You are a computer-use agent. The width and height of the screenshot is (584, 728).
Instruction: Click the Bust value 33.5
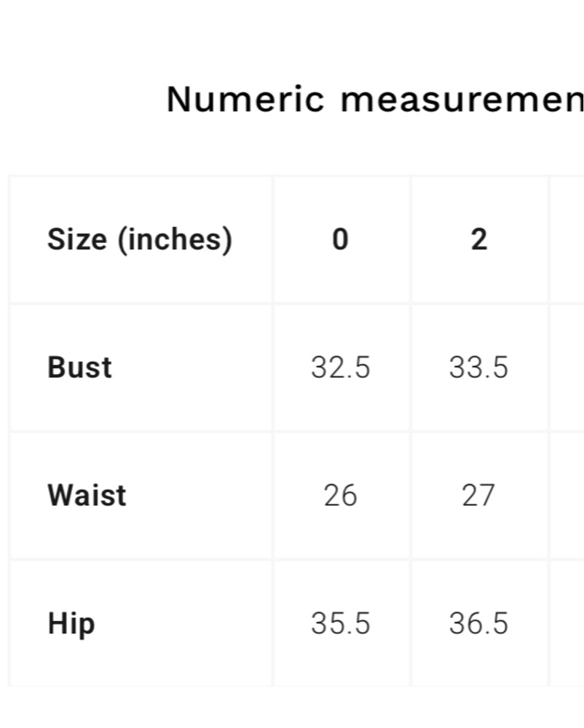(479, 368)
